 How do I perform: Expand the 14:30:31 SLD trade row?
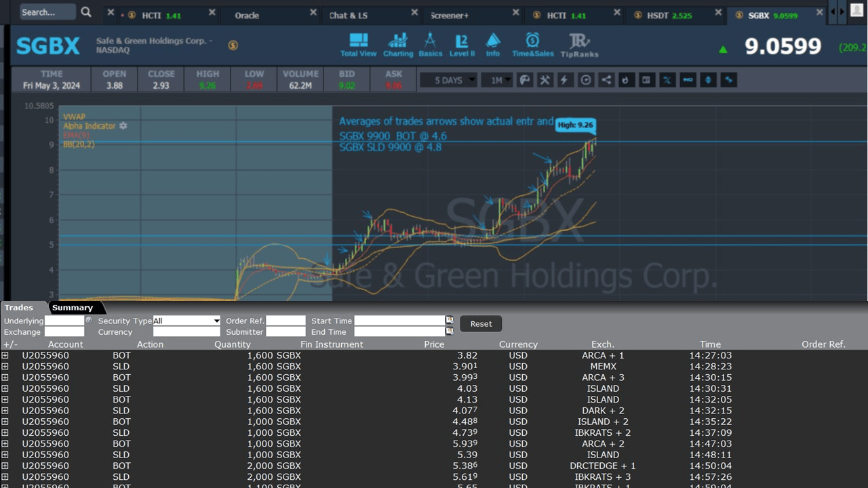click(x=5, y=388)
